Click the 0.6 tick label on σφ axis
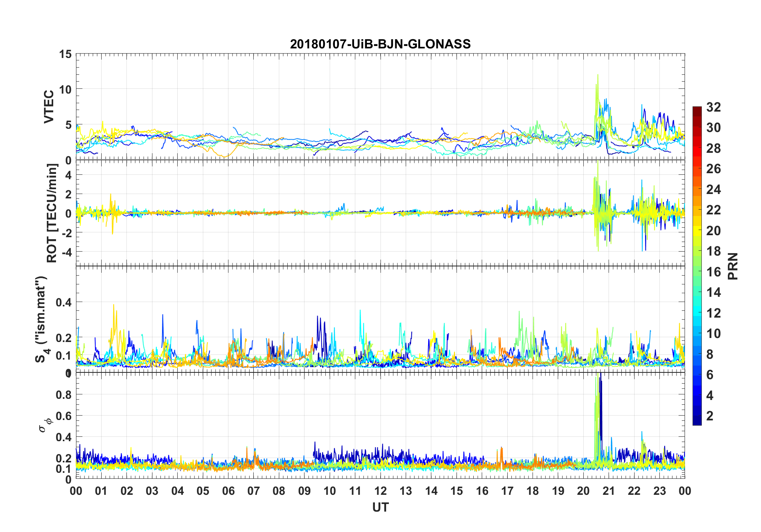761x532 pixels. point(64,416)
